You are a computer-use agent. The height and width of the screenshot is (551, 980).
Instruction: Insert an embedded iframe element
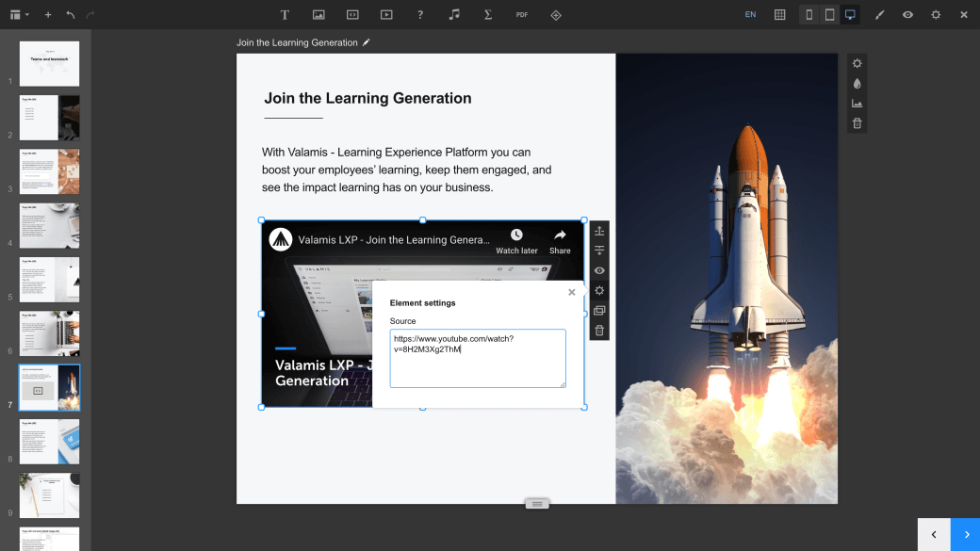pyautogui.click(x=352, y=15)
